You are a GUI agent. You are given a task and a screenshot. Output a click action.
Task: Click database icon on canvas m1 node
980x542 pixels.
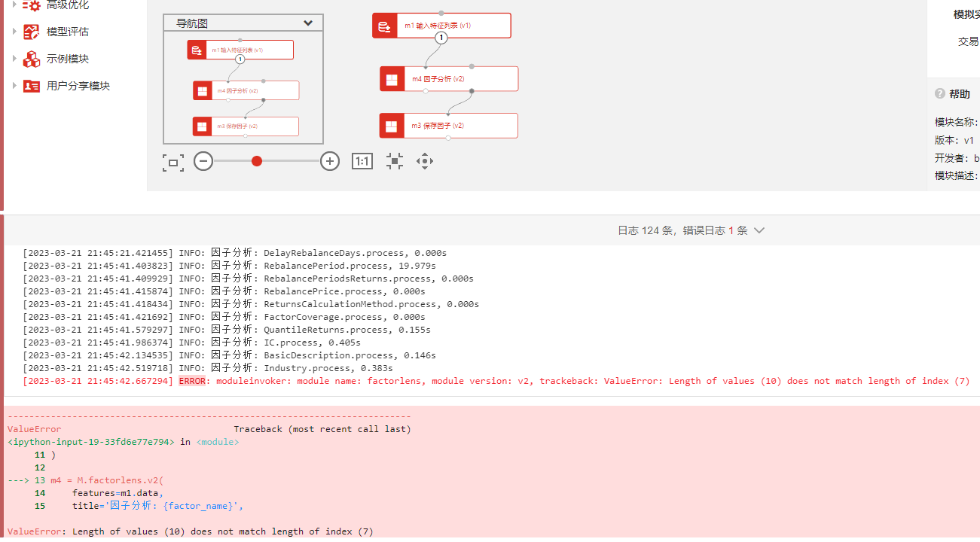tap(384, 26)
